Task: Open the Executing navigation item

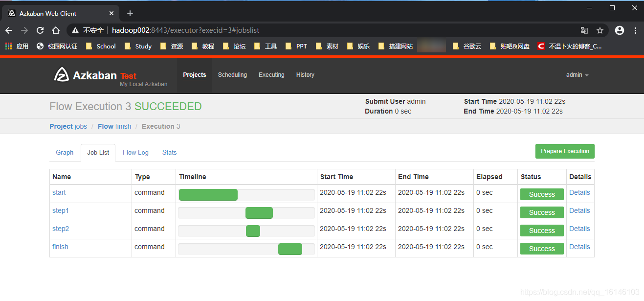Action: point(271,75)
